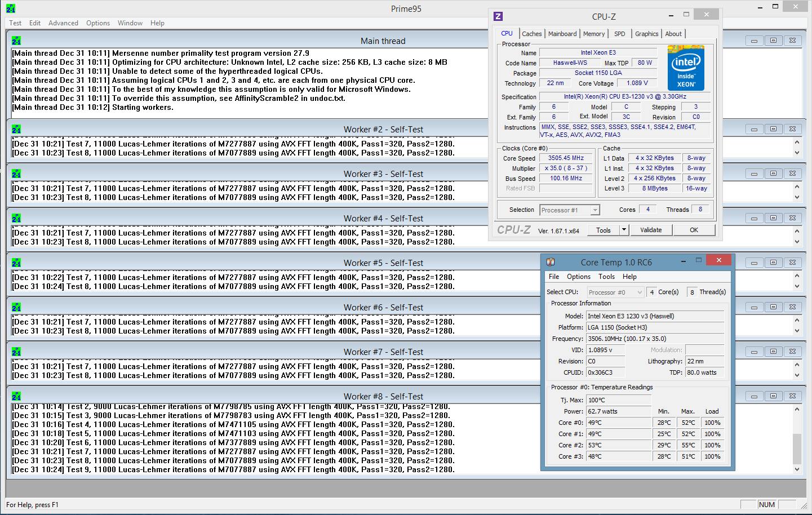Switch to the About tab in CPU-Z
The image size is (812, 515).
pyautogui.click(x=673, y=34)
